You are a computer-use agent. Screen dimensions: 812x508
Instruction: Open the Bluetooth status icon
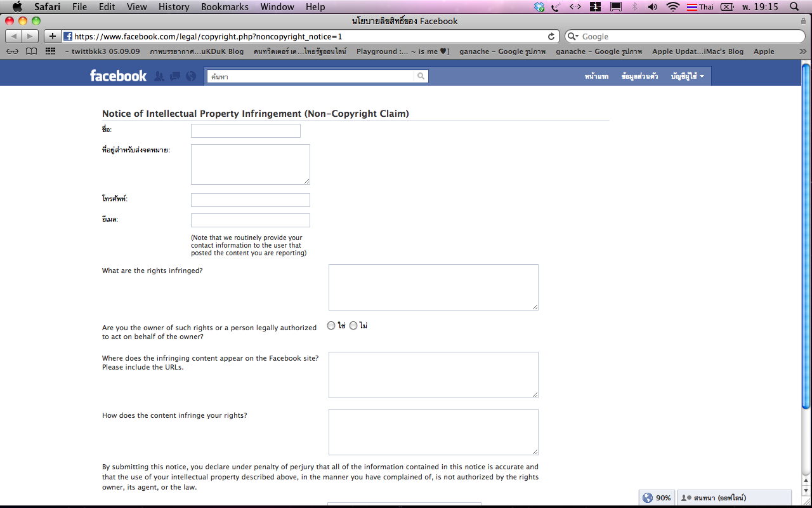(x=634, y=7)
